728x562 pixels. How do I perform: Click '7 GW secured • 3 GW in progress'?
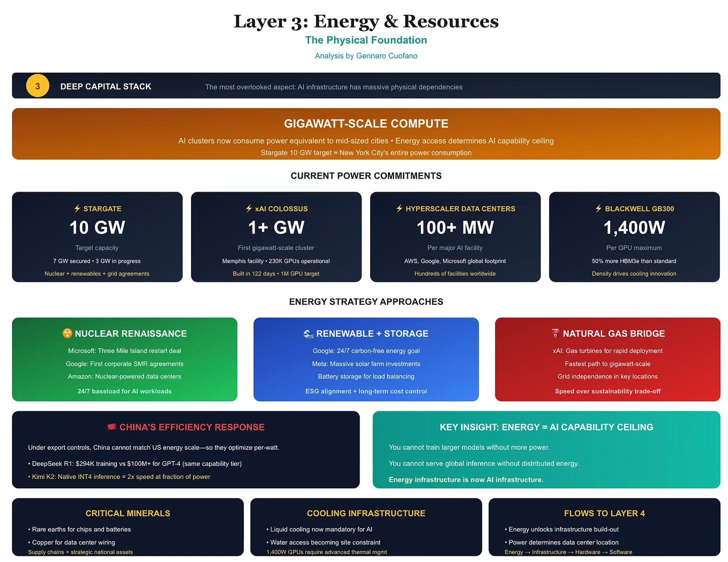pos(97,261)
